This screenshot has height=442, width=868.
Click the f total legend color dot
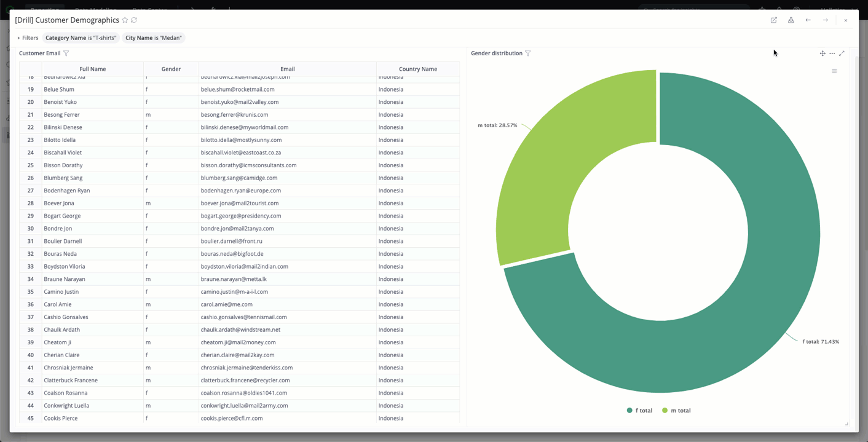click(628, 410)
